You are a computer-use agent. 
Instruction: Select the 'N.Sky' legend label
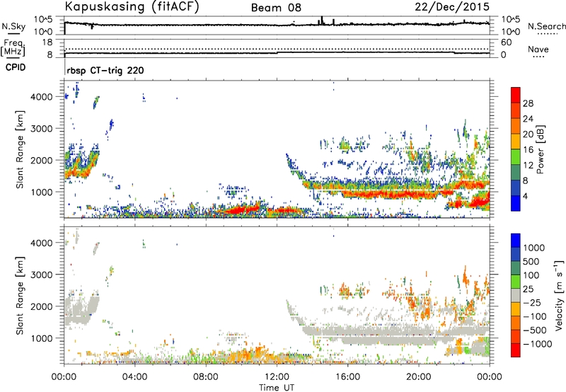coord(13,26)
